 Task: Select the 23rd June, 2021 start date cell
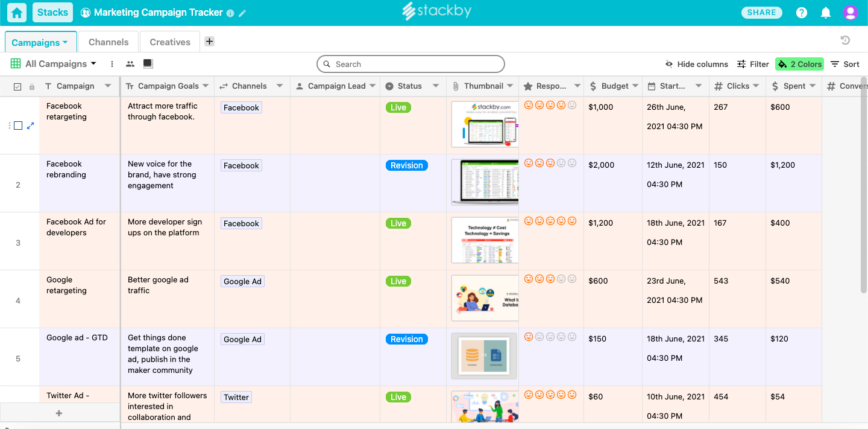(x=676, y=299)
